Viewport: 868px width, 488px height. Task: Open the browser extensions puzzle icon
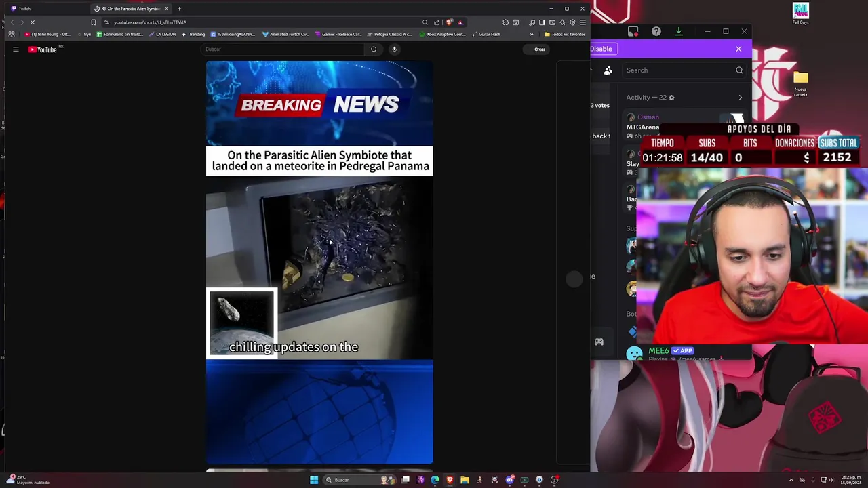point(505,22)
